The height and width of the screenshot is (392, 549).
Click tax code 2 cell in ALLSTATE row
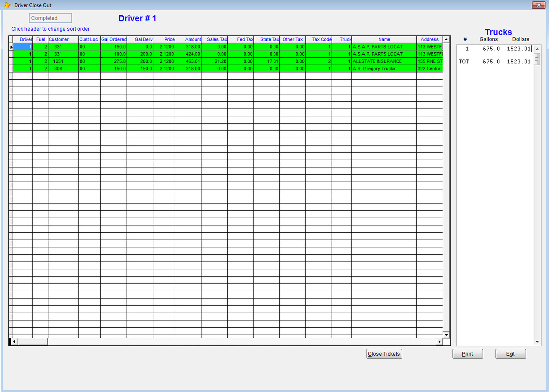(x=319, y=61)
